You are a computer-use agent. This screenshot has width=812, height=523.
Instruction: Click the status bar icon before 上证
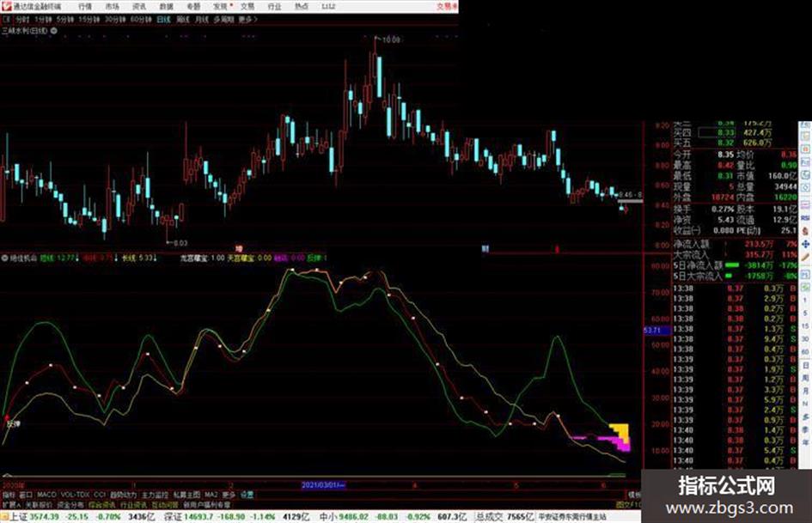4,517
